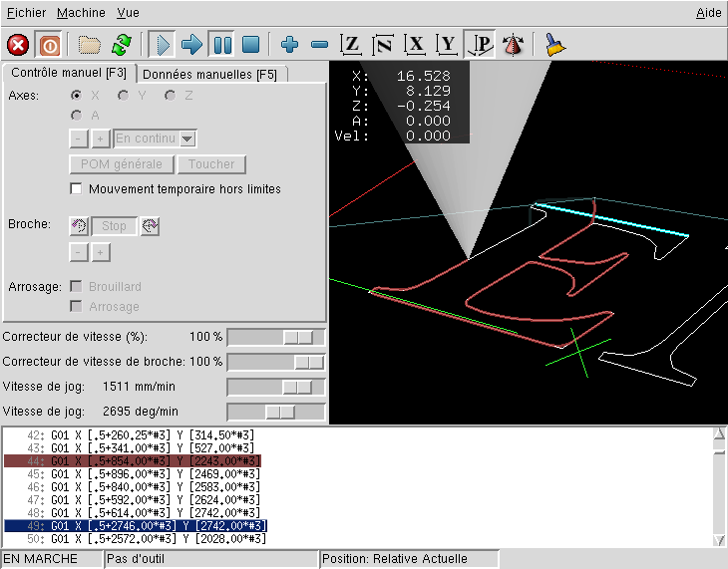
Task: Click the 'POM générale' button
Action: point(122,164)
